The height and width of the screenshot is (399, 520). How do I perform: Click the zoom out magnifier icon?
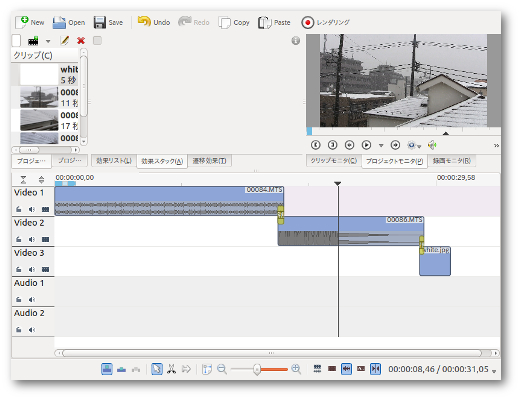(222, 369)
